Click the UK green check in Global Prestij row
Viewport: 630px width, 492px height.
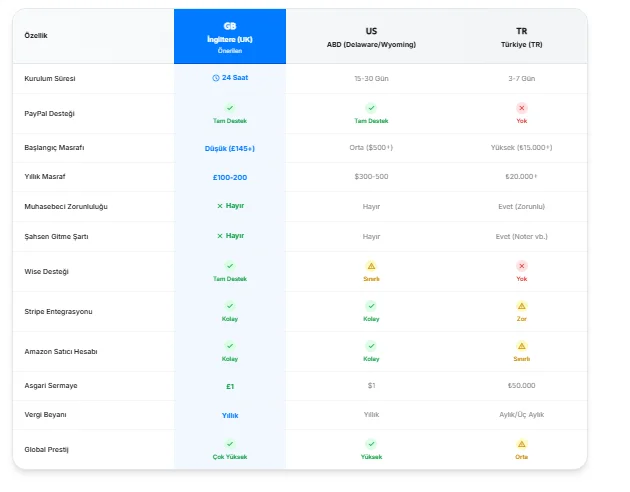230,444
